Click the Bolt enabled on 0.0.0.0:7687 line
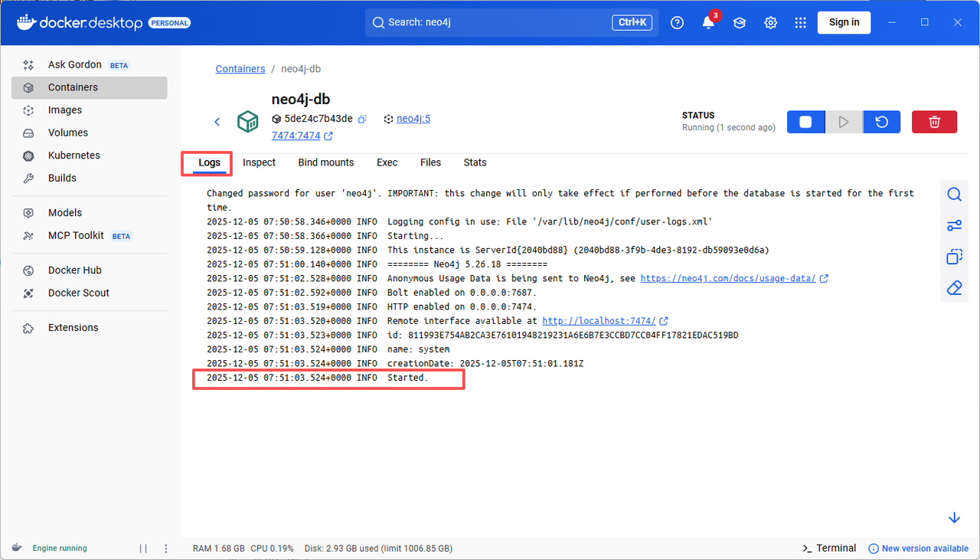 [x=372, y=293]
